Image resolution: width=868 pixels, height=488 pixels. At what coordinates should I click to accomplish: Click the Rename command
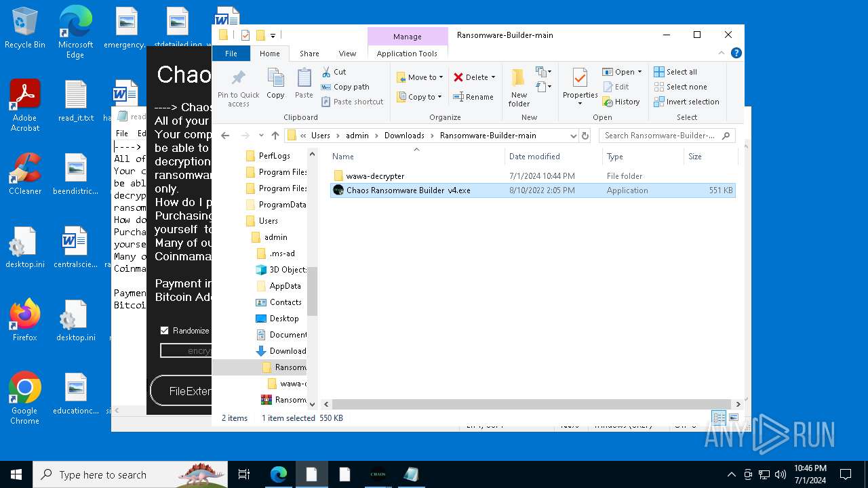click(x=473, y=97)
